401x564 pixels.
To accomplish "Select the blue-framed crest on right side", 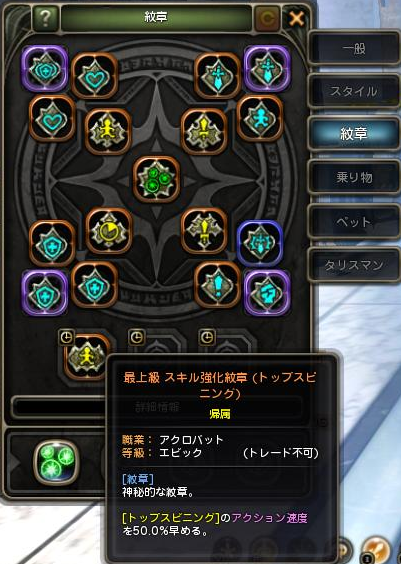I will coord(260,243).
